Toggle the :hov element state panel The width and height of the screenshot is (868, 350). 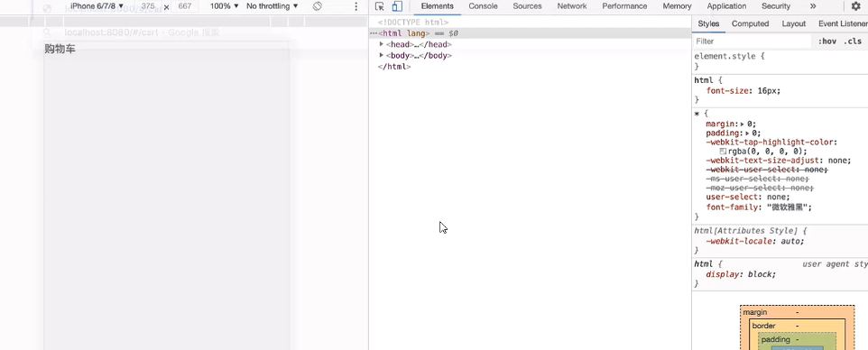coord(827,41)
